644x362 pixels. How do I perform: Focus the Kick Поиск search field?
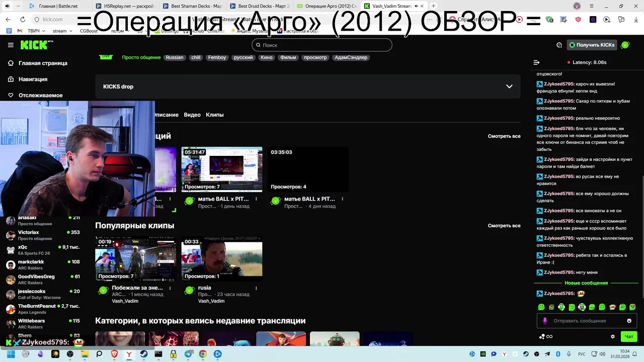(321, 45)
